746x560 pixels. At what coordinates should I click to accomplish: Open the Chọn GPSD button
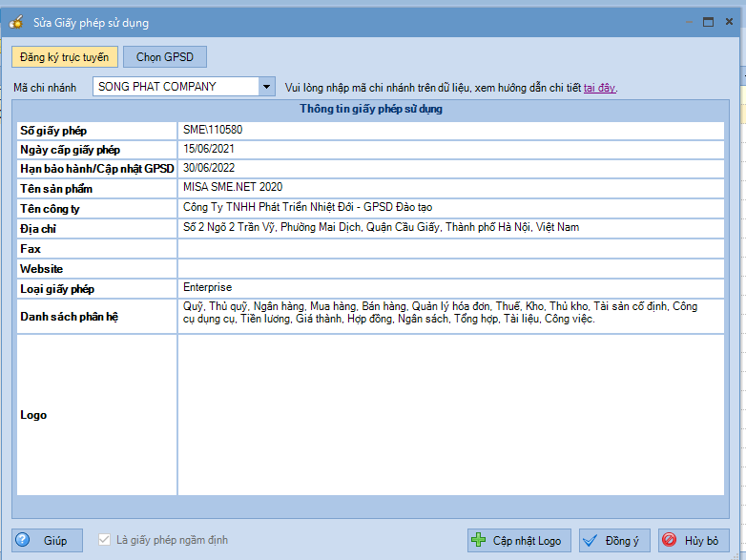(165, 57)
